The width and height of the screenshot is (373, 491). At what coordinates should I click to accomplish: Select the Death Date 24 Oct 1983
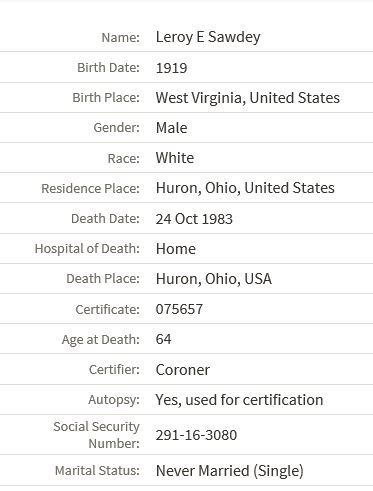tap(194, 219)
